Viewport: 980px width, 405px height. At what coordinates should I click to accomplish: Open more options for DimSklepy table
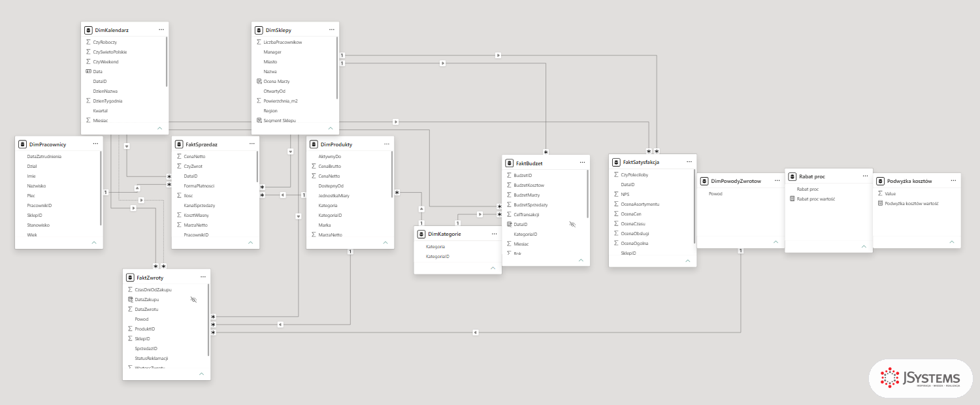pyautogui.click(x=332, y=30)
